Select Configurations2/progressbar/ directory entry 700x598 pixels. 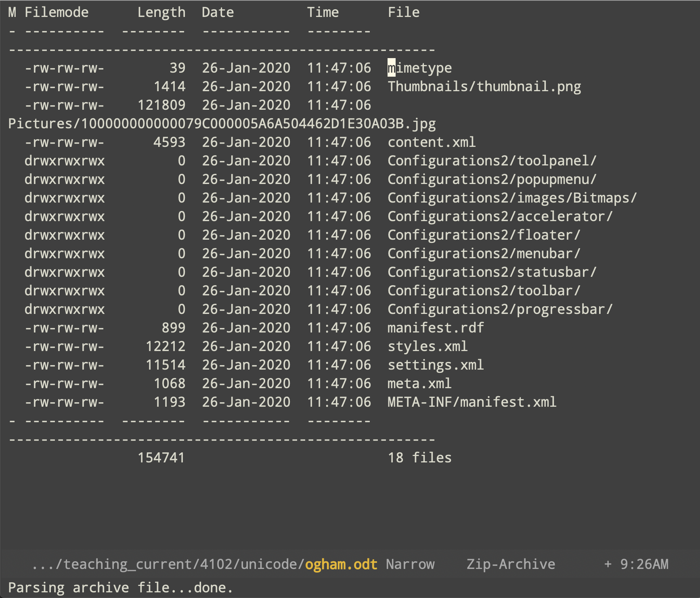pyautogui.click(x=500, y=309)
